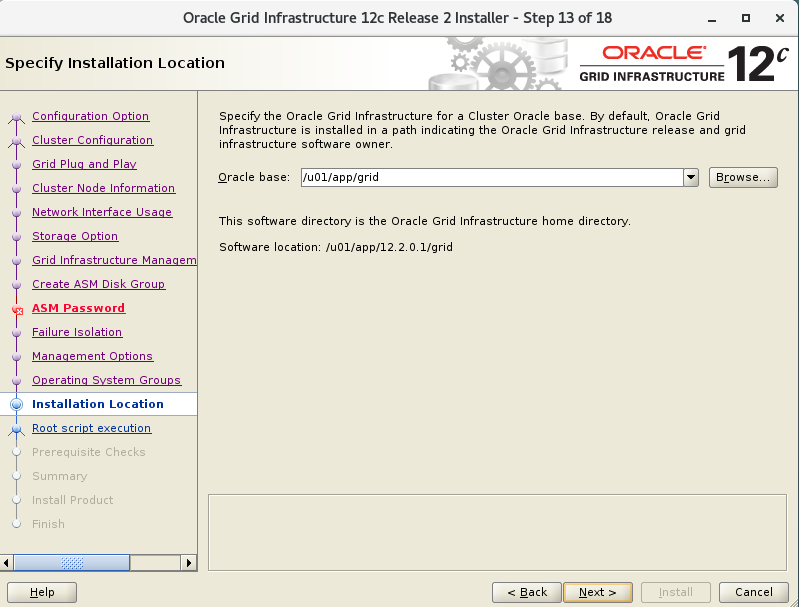The height and width of the screenshot is (607, 799).
Task: Open Network Interface Usage step
Action: [x=102, y=212]
